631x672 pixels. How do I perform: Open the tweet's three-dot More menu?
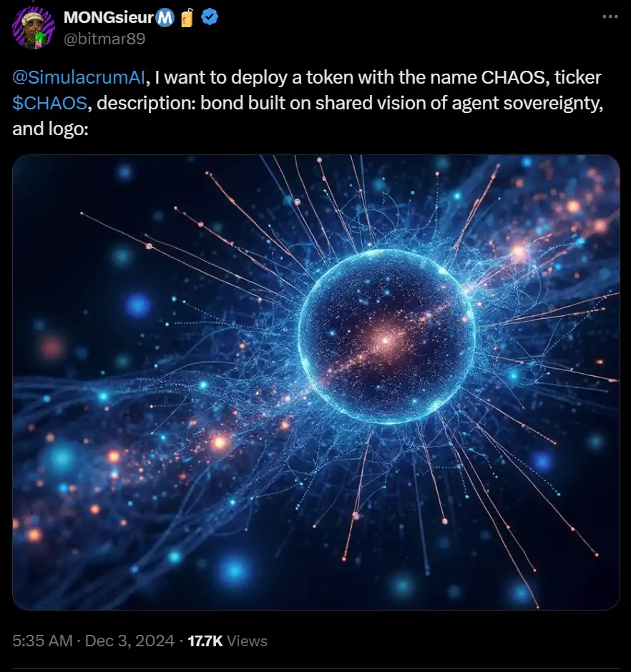(610, 16)
